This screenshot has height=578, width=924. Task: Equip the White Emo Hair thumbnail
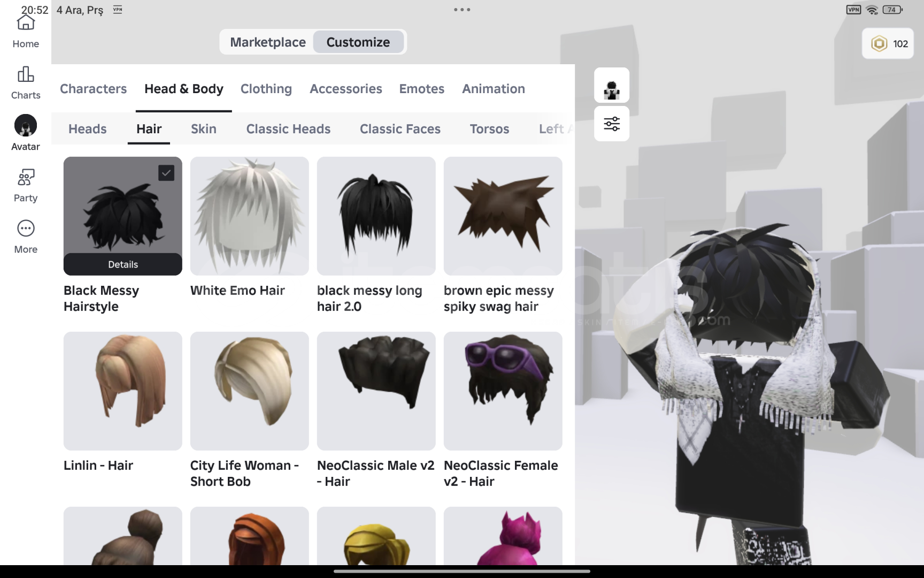click(250, 216)
